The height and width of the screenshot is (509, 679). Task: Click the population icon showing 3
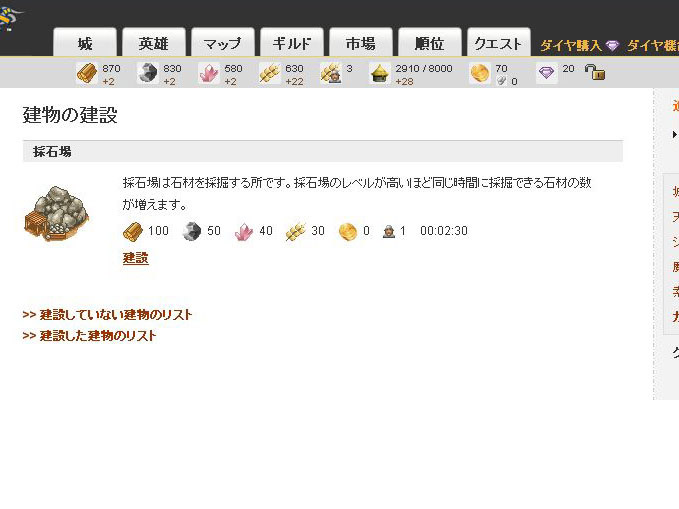point(330,73)
